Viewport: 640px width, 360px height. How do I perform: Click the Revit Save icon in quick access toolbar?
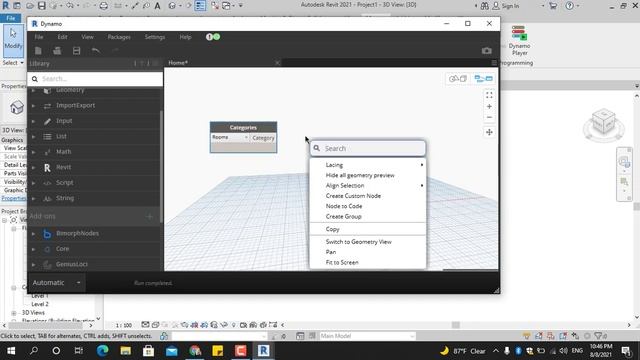coord(42,6)
